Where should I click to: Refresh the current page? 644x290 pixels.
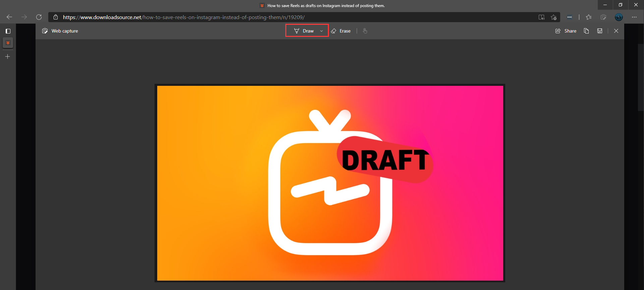click(x=39, y=17)
